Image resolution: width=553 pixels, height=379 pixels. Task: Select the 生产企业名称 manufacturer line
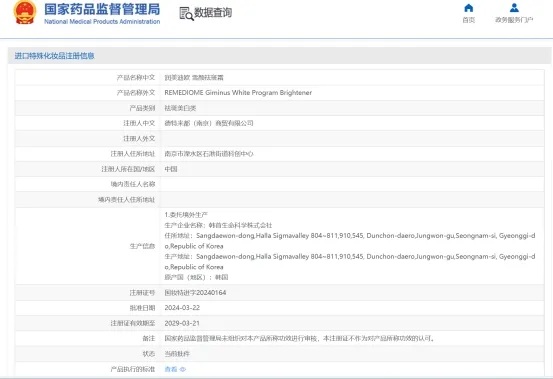(x=218, y=225)
